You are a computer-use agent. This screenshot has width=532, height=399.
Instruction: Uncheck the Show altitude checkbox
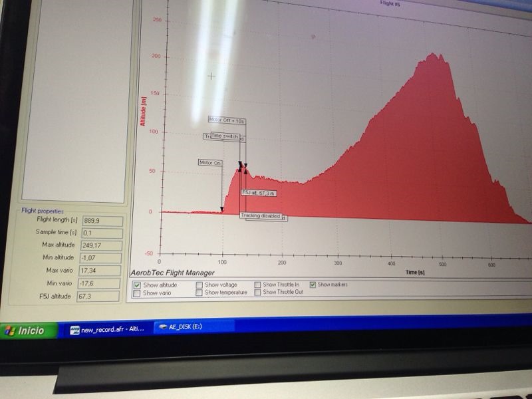137,285
